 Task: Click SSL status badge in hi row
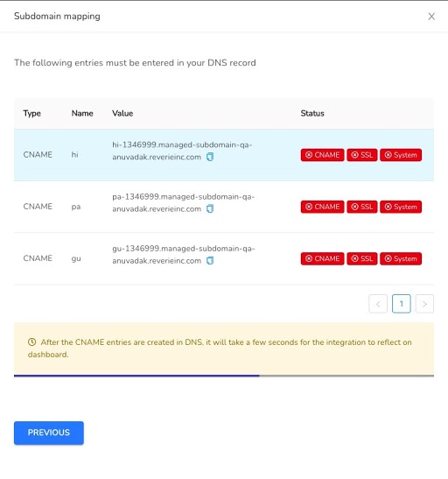(362, 155)
